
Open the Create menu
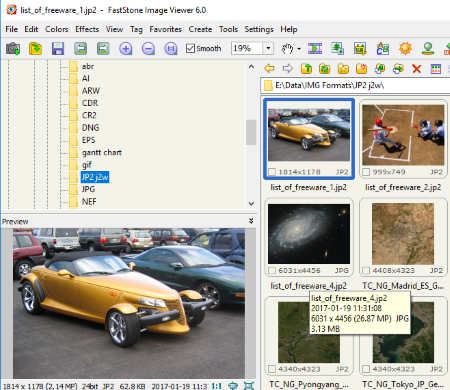[200, 29]
